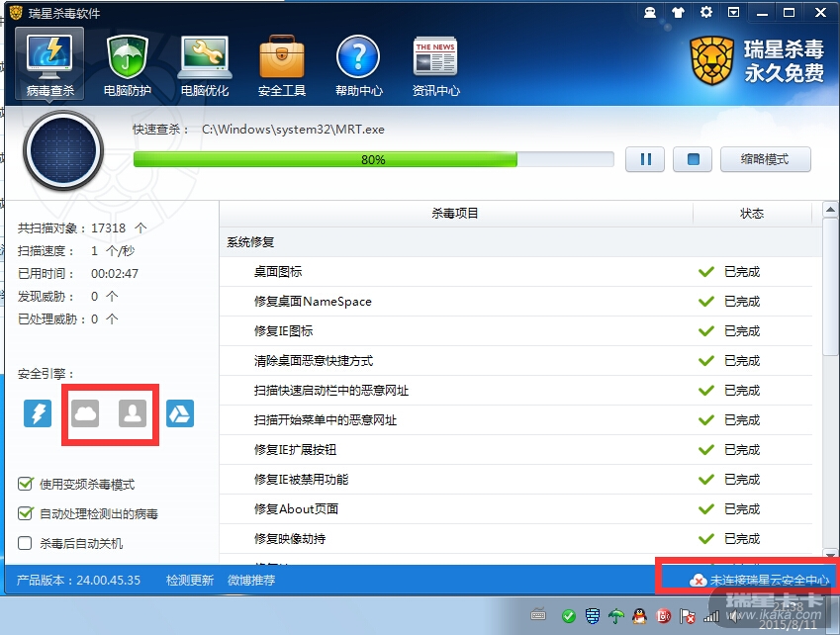Switch to 缩略模式 compact mode
The width and height of the screenshot is (840, 635).
pos(765,159)
